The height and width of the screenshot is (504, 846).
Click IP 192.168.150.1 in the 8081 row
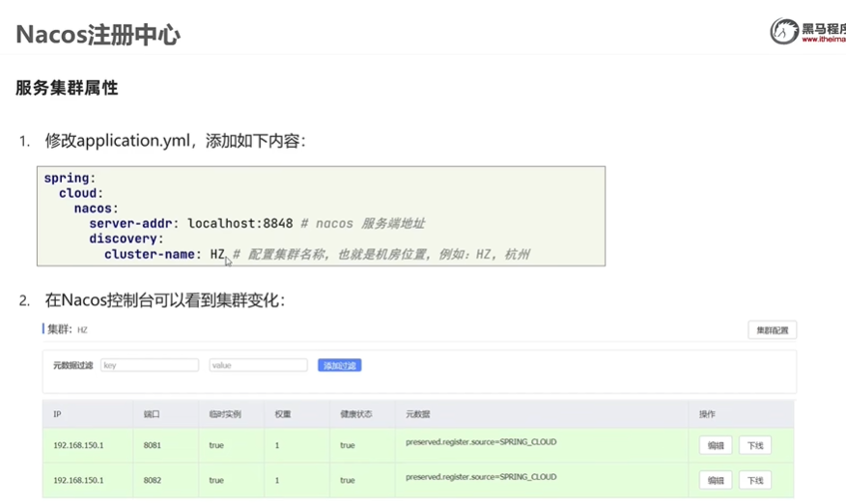click(x=78, y=445)
